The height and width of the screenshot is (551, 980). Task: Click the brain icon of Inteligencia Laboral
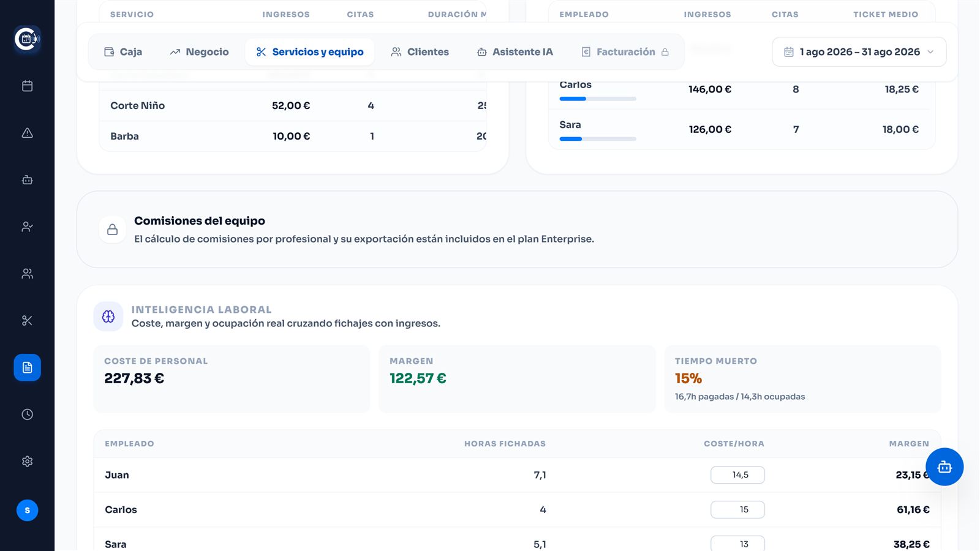108,317
